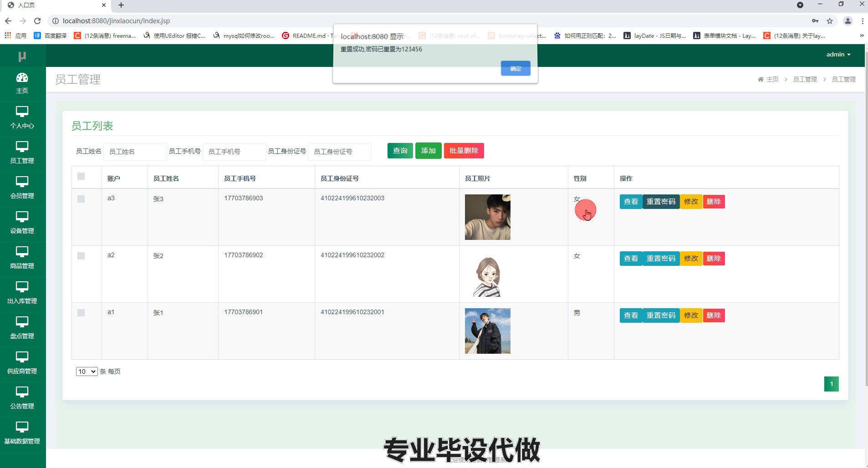Open 会员管理 monitor icon in sidebar

click(x=22, y=182)
